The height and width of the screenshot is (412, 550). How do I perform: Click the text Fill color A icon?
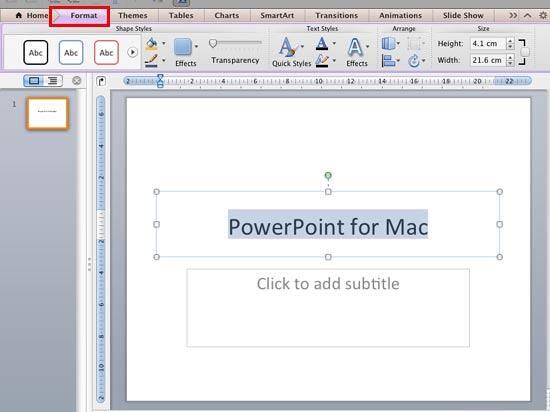[322, 43]
